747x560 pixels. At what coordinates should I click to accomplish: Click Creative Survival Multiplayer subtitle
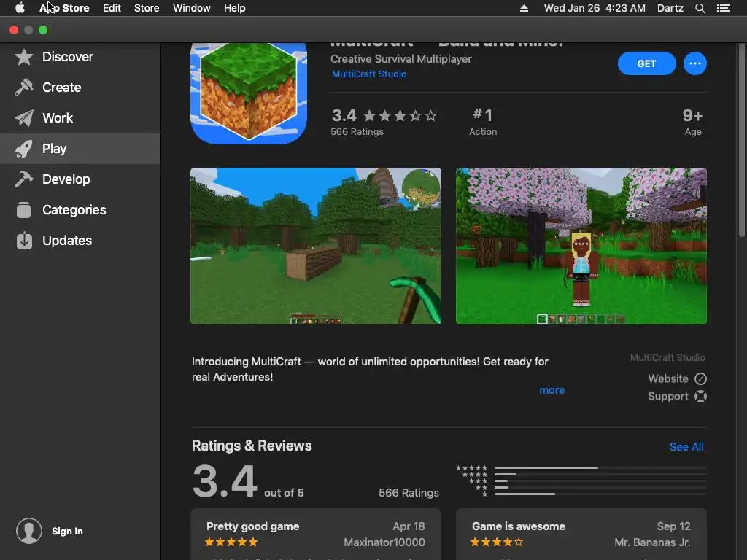401,58
